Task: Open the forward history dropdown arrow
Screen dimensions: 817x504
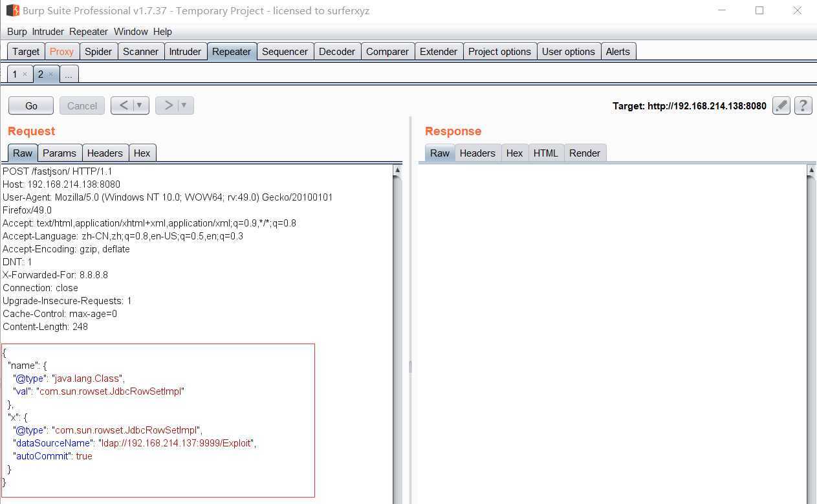Action: [x=184, y=105]
